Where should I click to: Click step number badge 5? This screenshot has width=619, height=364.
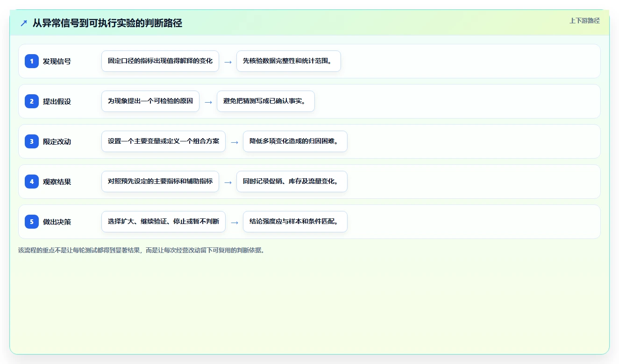click(32, 222)
